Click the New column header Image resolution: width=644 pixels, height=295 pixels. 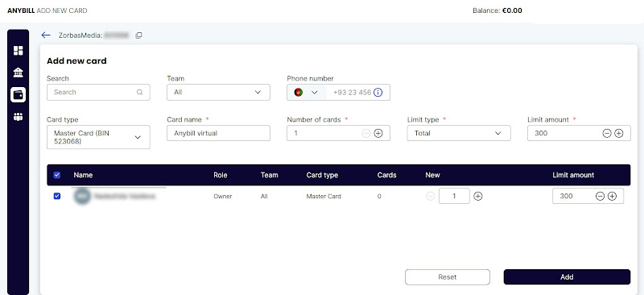click(x=432, y=175)
